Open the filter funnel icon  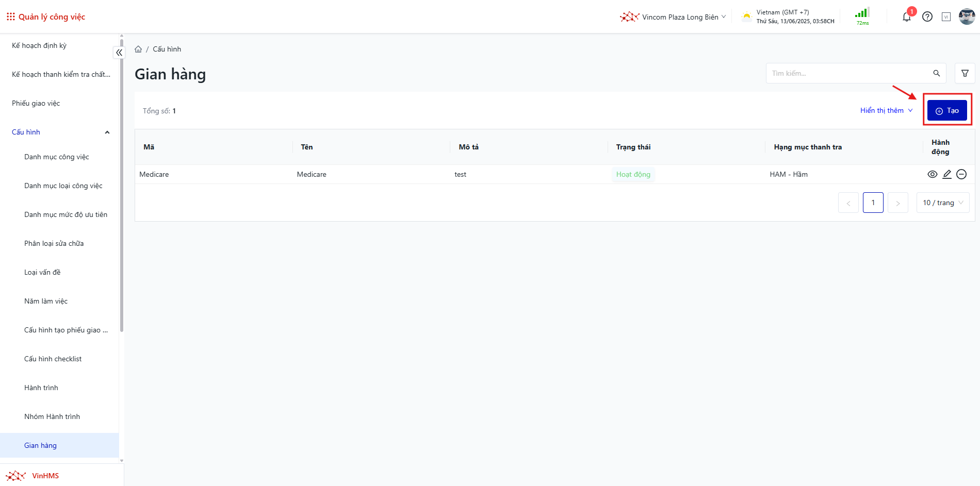point(965,74)
